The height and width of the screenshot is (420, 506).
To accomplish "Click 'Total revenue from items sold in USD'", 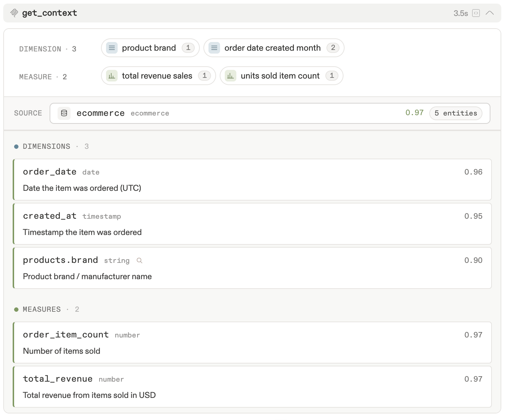I will (x=89, y=395).
